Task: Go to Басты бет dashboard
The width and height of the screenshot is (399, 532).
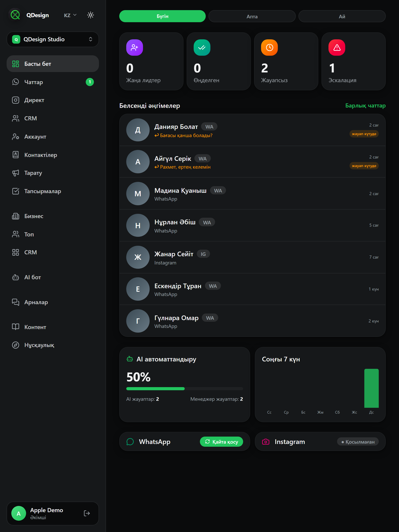Action: [x=53, y=64]
